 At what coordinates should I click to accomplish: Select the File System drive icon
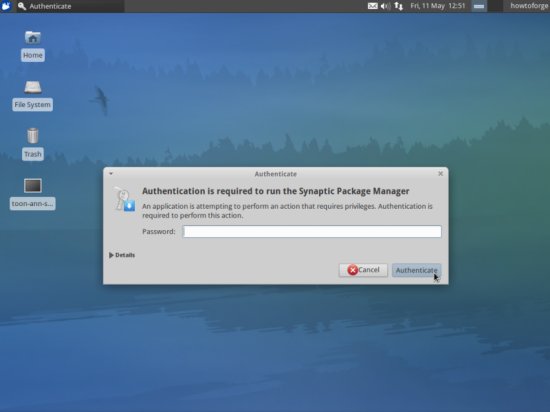click(33, 87)
